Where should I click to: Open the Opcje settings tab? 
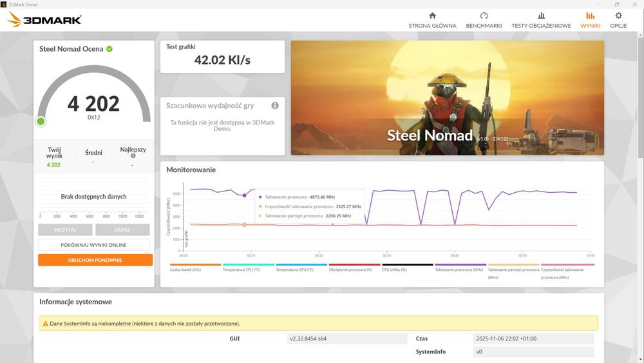[618, 20]
